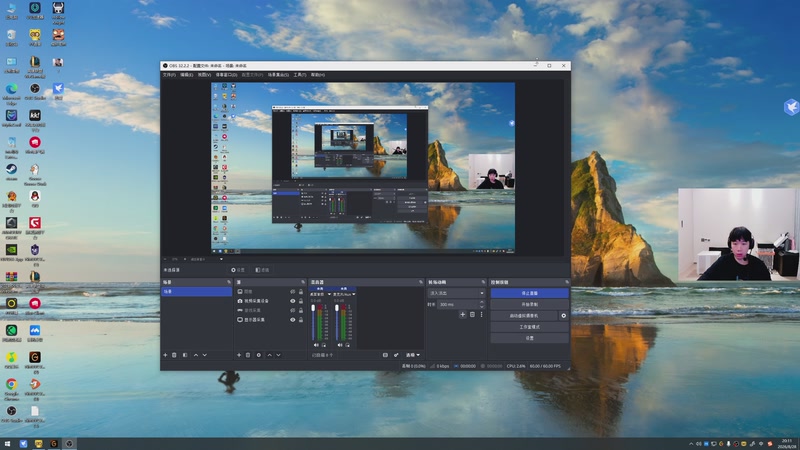
Task: Add a new scene with plus icon in Scenes panel
Action: pyautogui.click(x=165, y=355)
